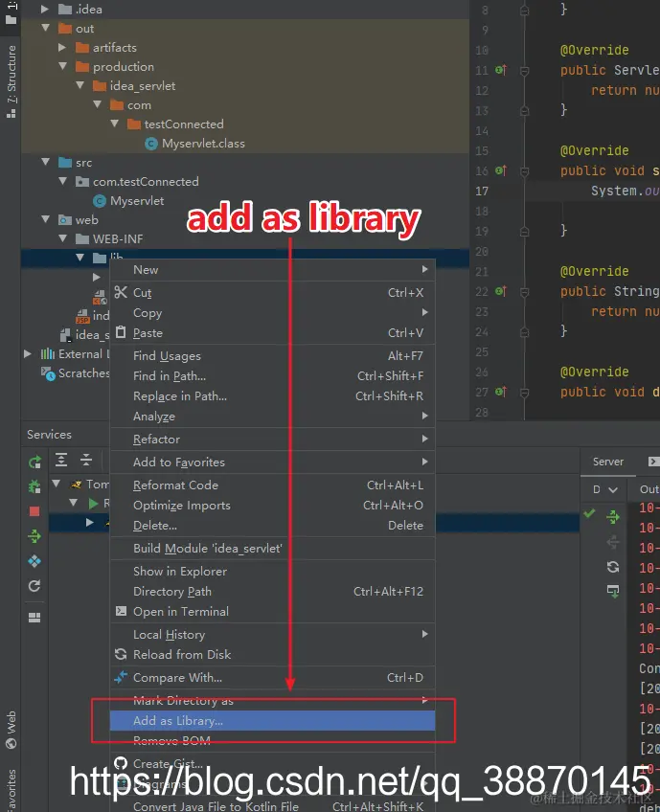This screenshot has width=660, height=812.
Task: Collapse the out folder arrow
Action: click(x=46, y=28)
